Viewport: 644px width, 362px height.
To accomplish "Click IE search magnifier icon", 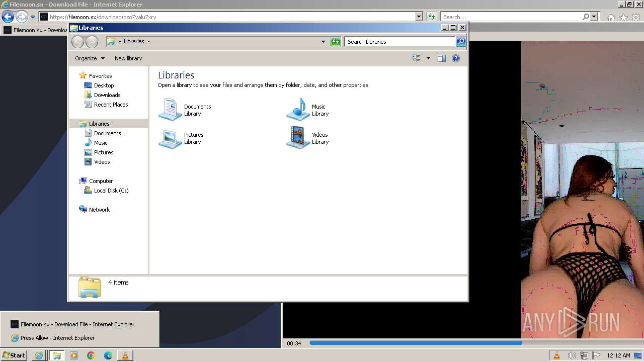I will [x=586, y=17].
